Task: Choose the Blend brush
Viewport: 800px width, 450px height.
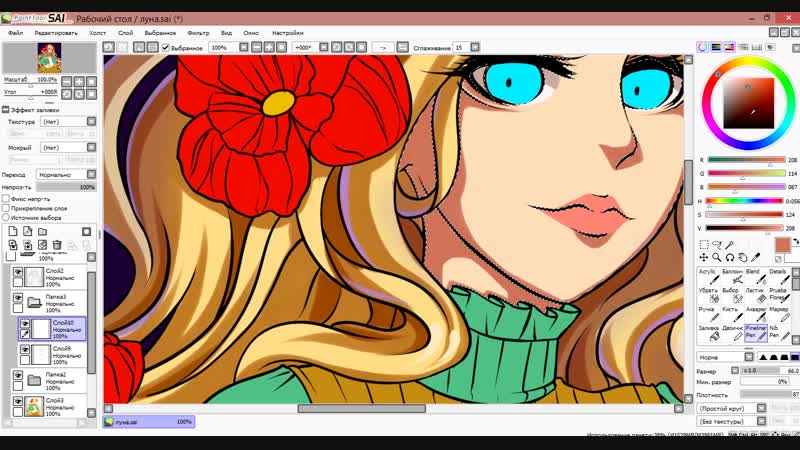Action: pos(756,277)
